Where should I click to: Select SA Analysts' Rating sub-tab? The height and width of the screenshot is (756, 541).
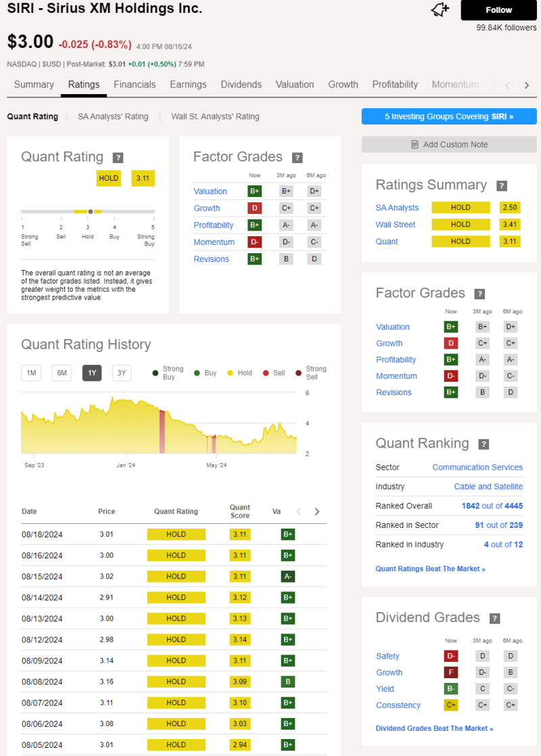(113, 116)
